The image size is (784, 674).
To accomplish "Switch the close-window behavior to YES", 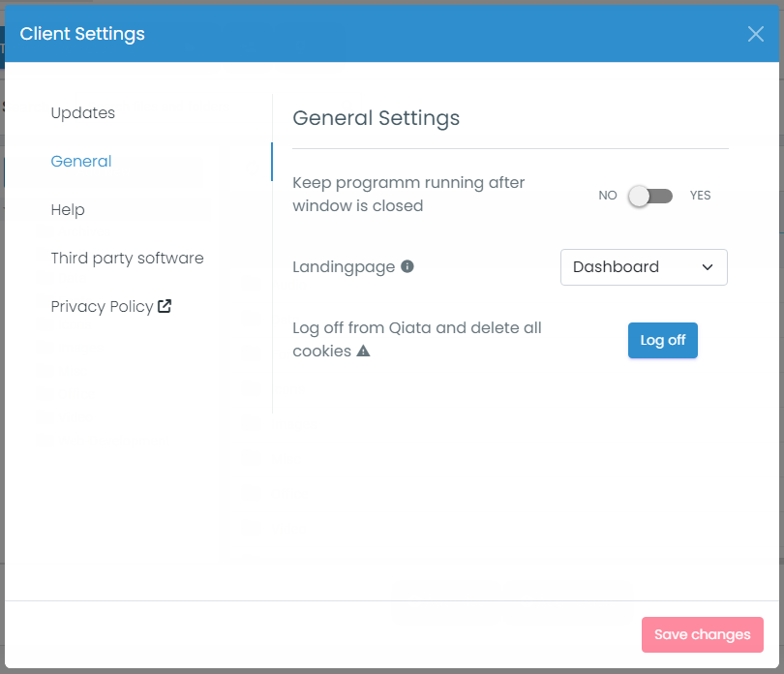I will pyautogui.click(x=700, y=195).
